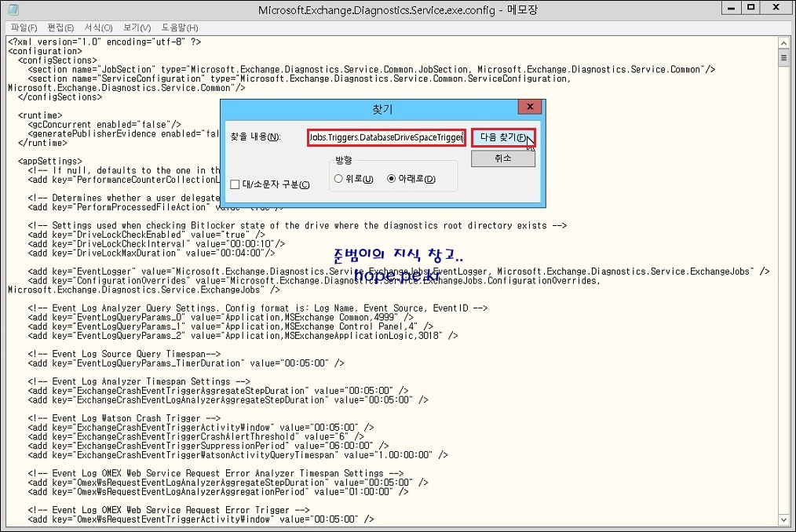This screenshot has height=532, width=796.
Task: Close the 찾기 dialog
Action: click(530, 107)
